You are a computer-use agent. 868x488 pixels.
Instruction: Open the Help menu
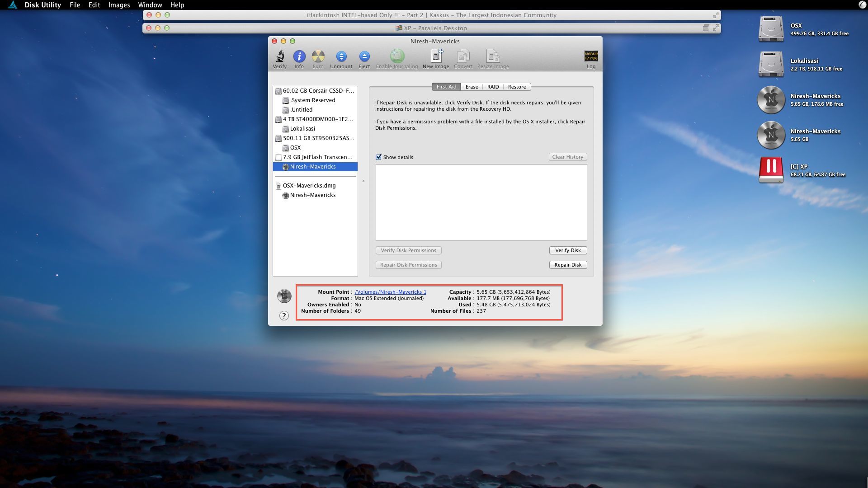pyautogui.click(x=177, y=5)
